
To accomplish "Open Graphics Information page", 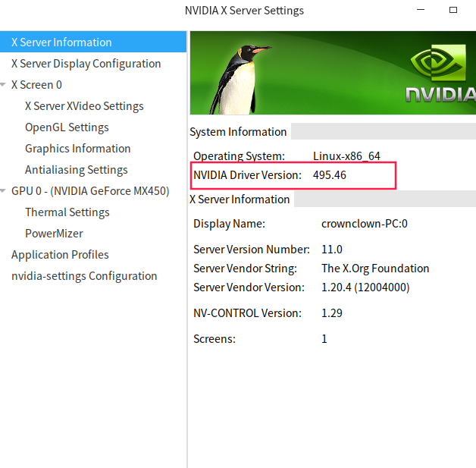I will point(78,149).
